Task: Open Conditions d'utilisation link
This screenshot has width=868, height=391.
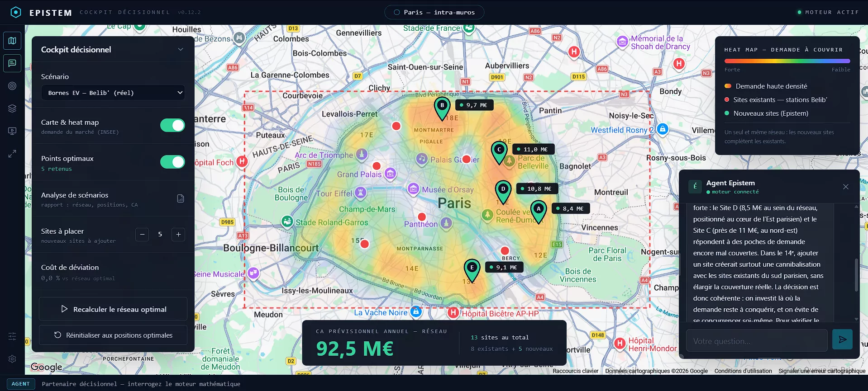Action: pos(743,371)
